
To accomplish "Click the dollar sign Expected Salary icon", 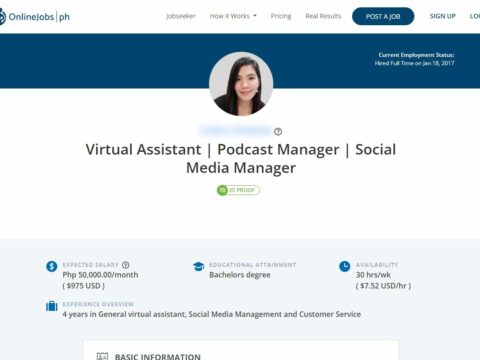I will tap(52, 266).
